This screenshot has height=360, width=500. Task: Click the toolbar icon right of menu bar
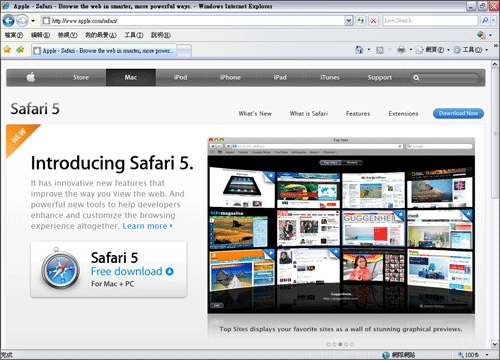[481, 35]
